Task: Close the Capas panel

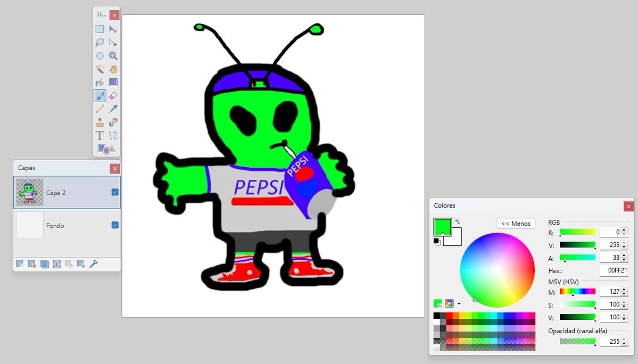Action: 115,168
